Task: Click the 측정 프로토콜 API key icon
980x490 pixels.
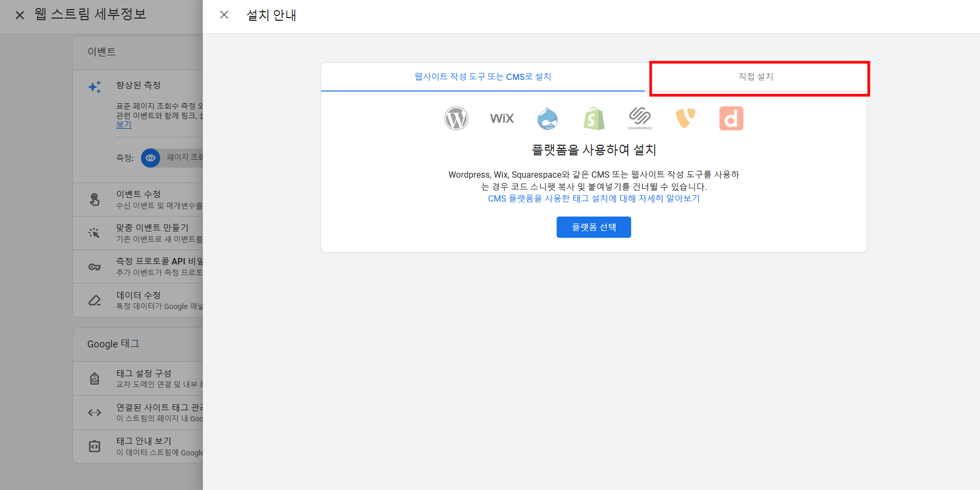Action: [x=95, y=267]
